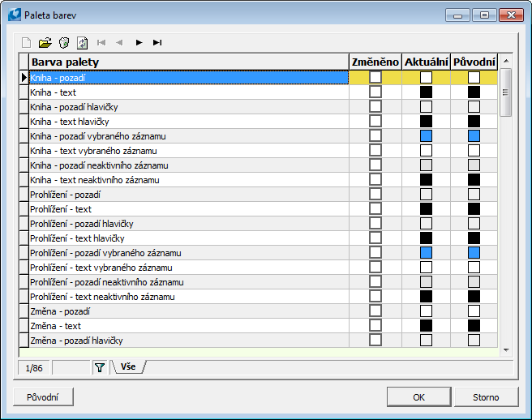Viewport: 532px width, 420px height.
Task: Toggle Změněno checkbox for Kniha - pozadí
Action: [x=375, y=77]
